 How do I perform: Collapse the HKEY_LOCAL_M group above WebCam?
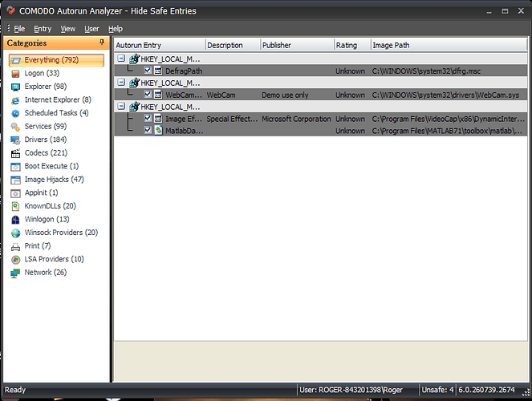point(121,83)
